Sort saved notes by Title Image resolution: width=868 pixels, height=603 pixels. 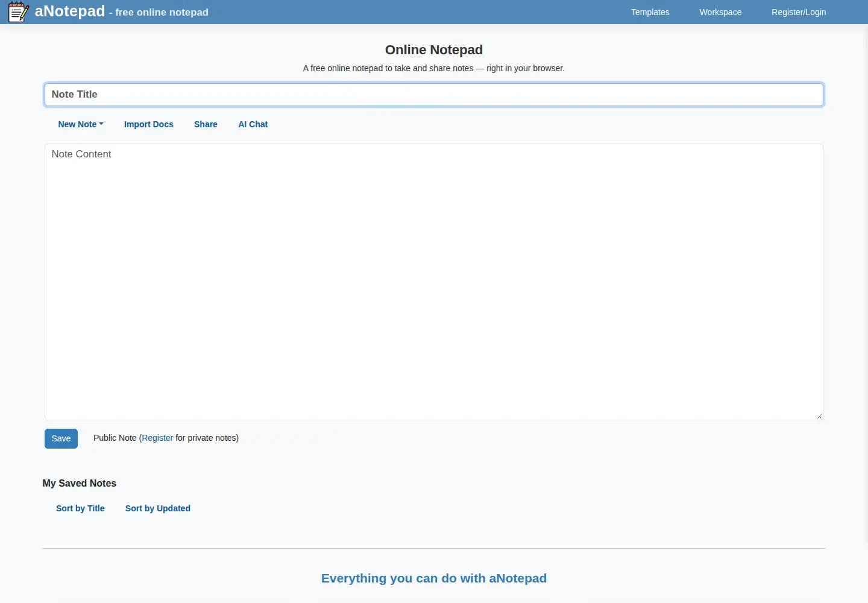point(80,508)
